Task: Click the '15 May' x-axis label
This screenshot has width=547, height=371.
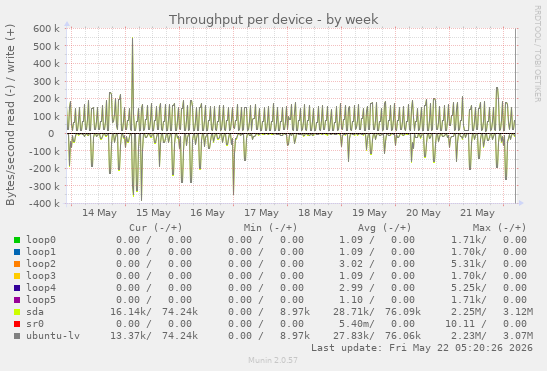Action: [153, 213]
